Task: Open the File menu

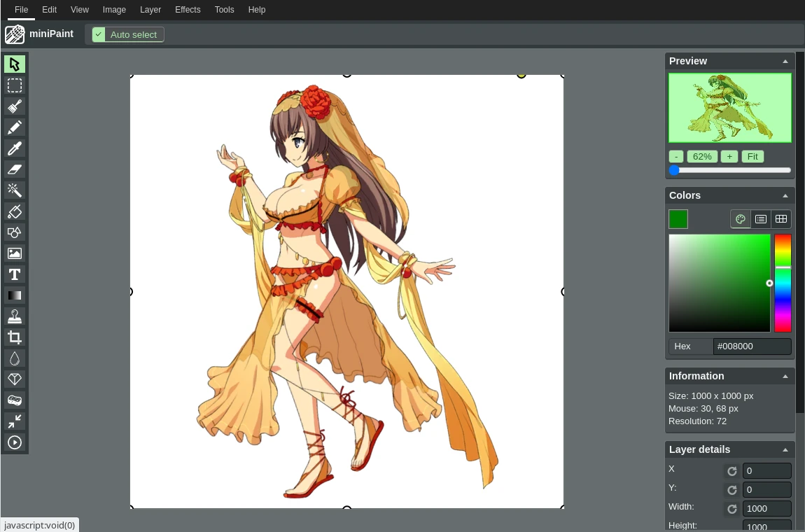Action: pyautogui.click(x=21, y=10)
